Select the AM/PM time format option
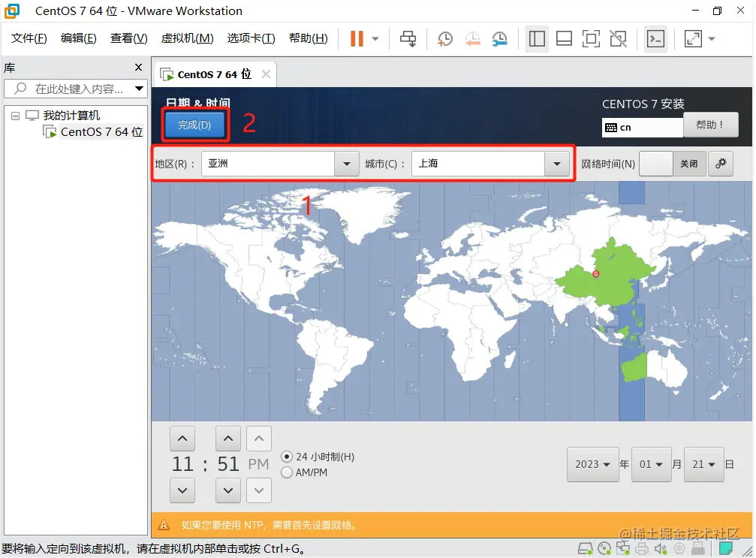The width and height of the screenshot is (756, 558). tap(286, 472)
